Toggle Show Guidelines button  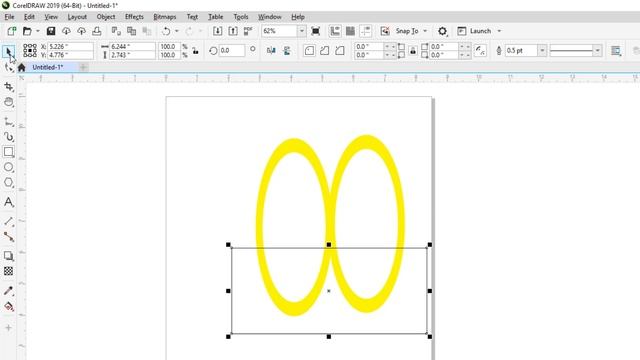(366, 31)
